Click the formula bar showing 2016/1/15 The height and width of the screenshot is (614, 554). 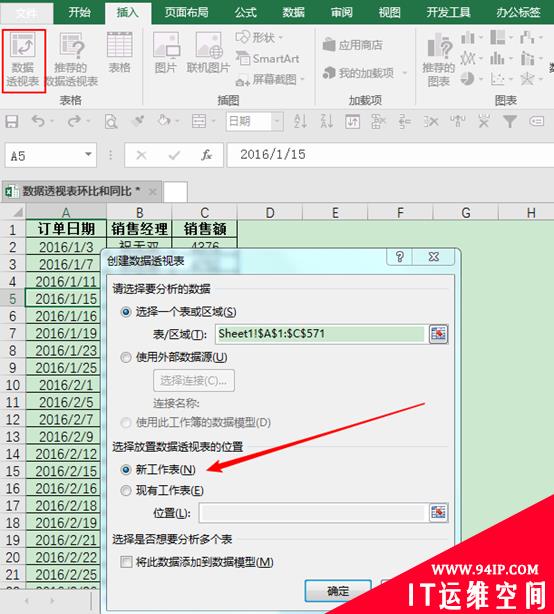click(x=390, y=155)
